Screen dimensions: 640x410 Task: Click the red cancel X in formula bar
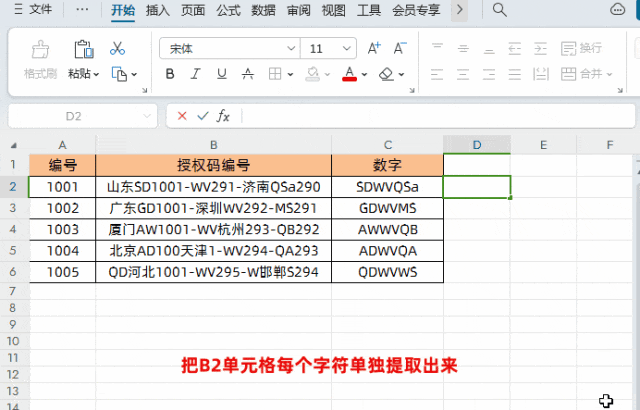[x=182, y=116]
